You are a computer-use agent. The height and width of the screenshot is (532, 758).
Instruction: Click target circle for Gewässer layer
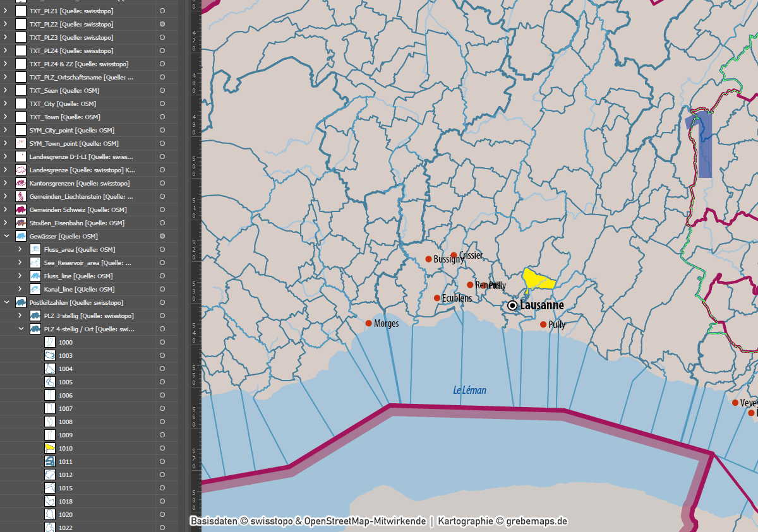point(162,236)
